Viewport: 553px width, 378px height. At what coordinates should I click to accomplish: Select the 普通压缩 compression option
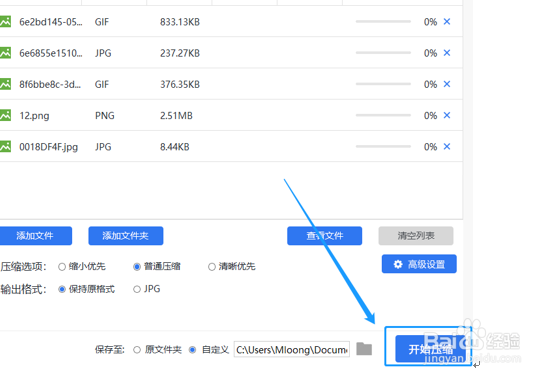[x=137, y=267]
